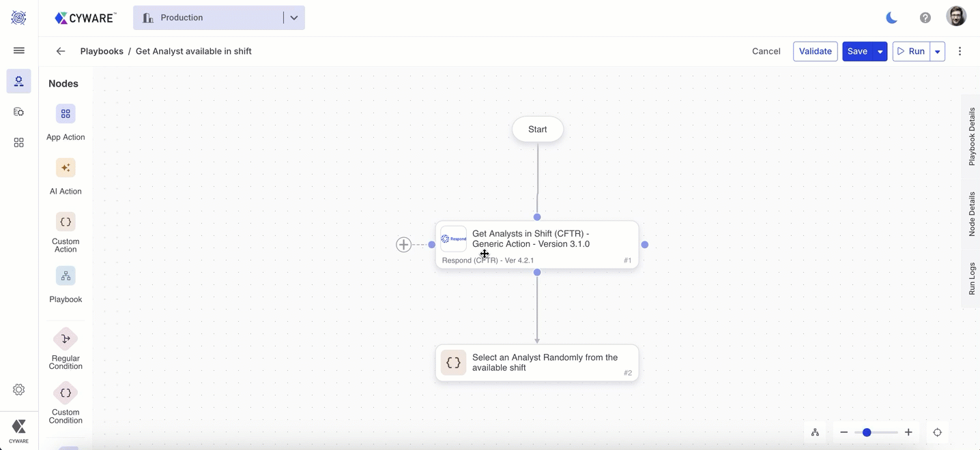Pick the Custom Action node icon
Screen dimensions: 980x450
pos(66,222)
